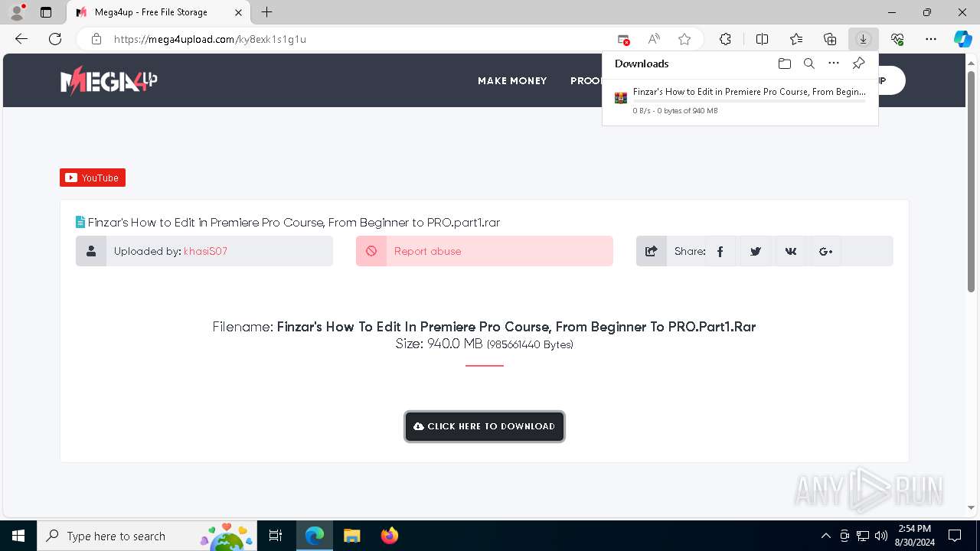Open the Windows Start menu

18,536
